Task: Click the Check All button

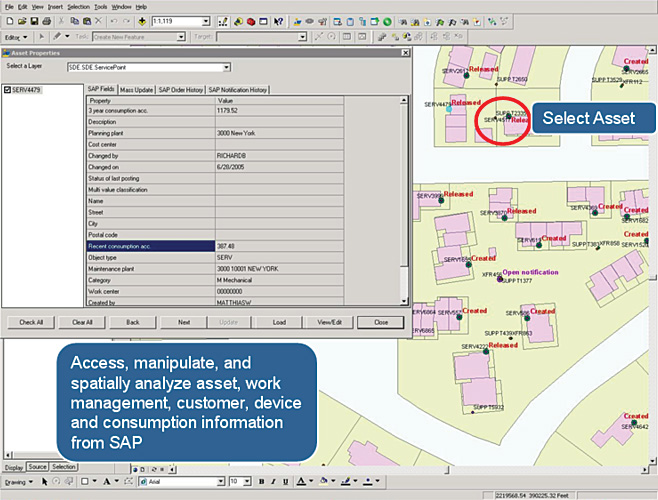Action: pos(31,322)
